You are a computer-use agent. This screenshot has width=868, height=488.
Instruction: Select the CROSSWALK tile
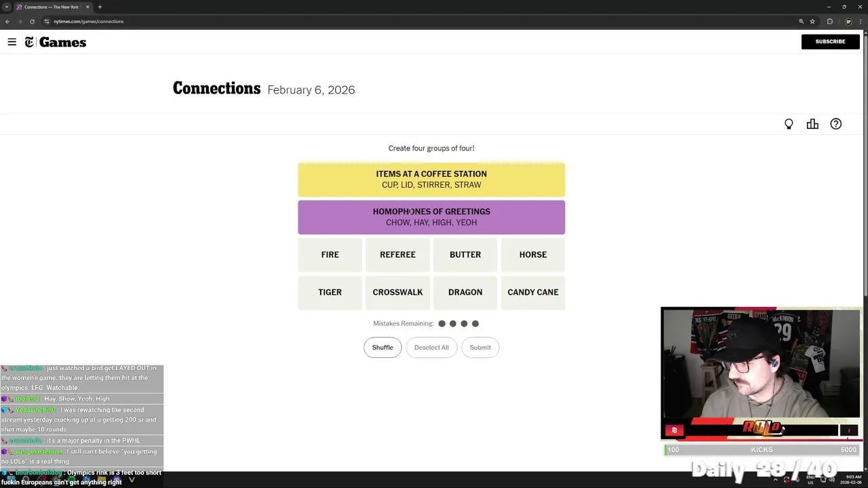pyautogui.click(x=397, y=292)
